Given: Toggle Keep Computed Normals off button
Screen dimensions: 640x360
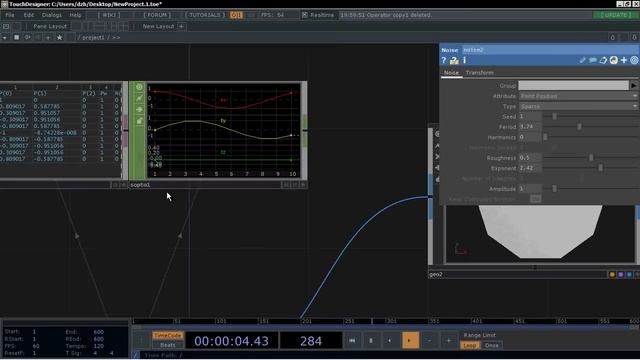Looking at the screenshot, I should point(536,199).
